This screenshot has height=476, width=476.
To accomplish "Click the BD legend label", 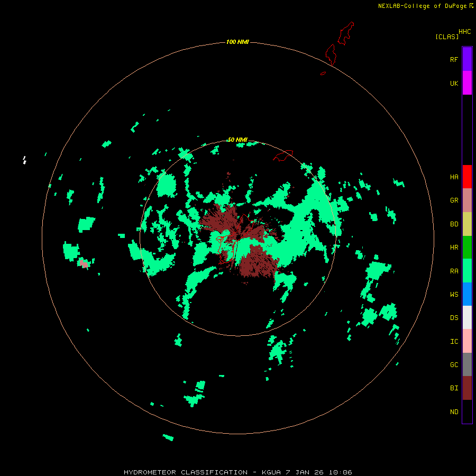I will [x=454, y=224].
